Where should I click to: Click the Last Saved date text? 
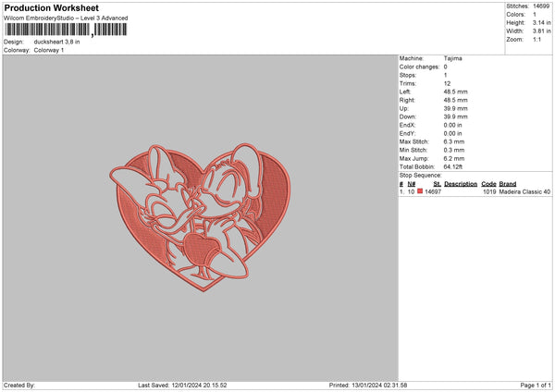click(x=182, y=385)
